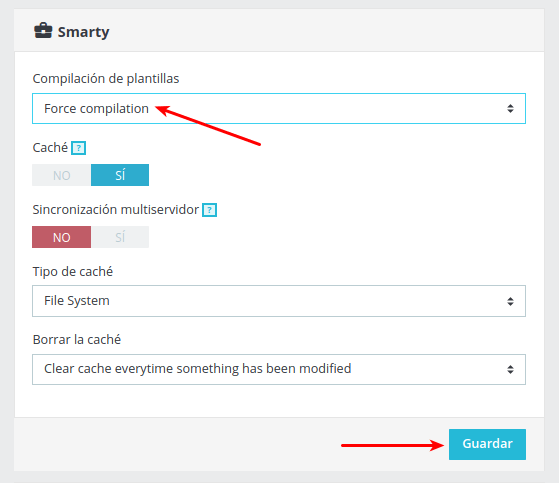Open the Compilación de plantillas dropdown
This screenshot has height=483, width=559.
coord(279,109)
